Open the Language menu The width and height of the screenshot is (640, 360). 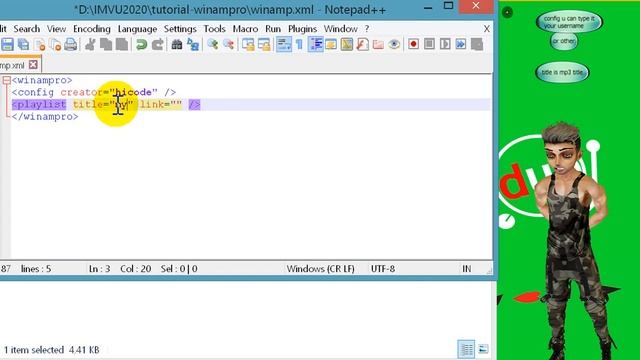click(137, 29)
